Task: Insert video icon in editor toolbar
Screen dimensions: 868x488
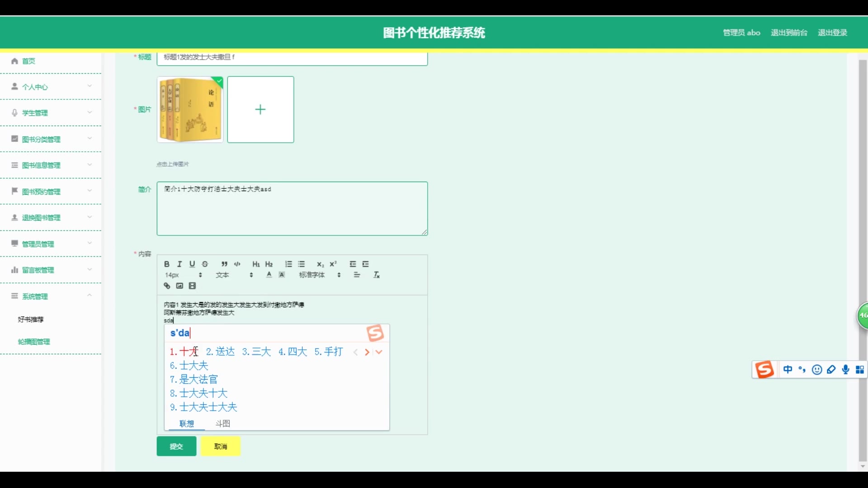Action: (x=193, y=286)
